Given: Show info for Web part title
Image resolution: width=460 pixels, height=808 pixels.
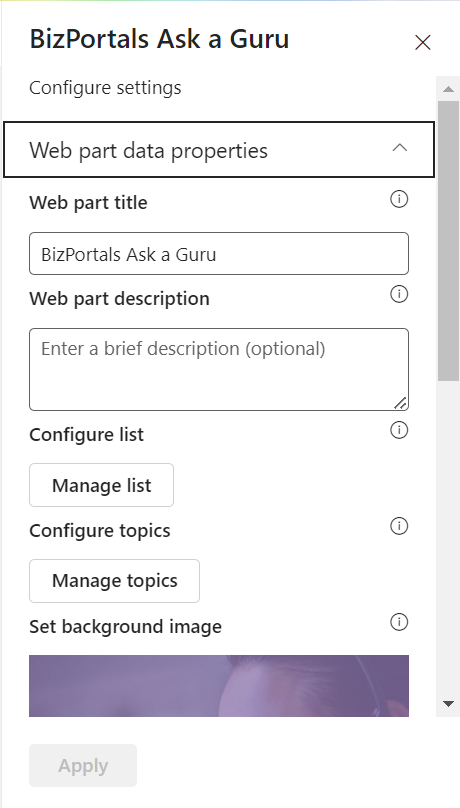Looking at the screenshot, I should click(399, 199).
